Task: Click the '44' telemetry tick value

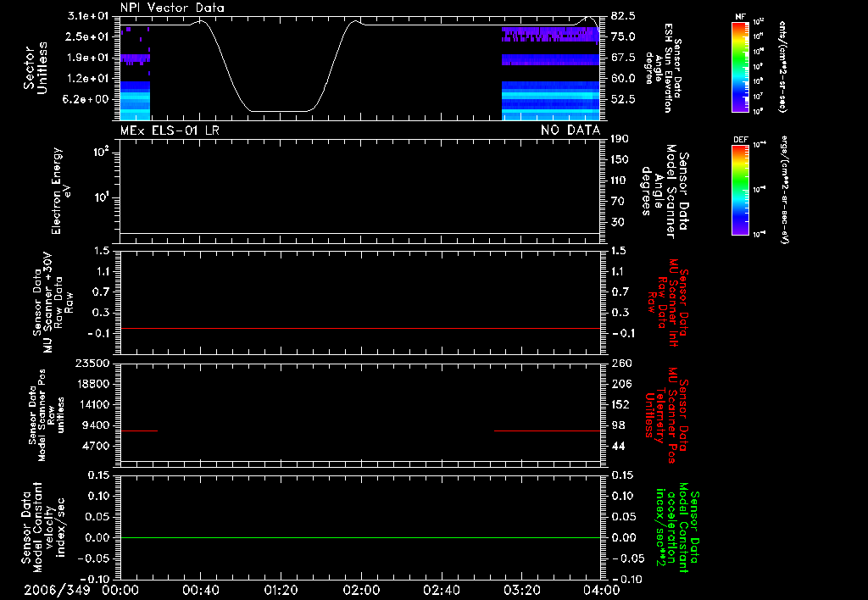Action: tap(618, 446)
